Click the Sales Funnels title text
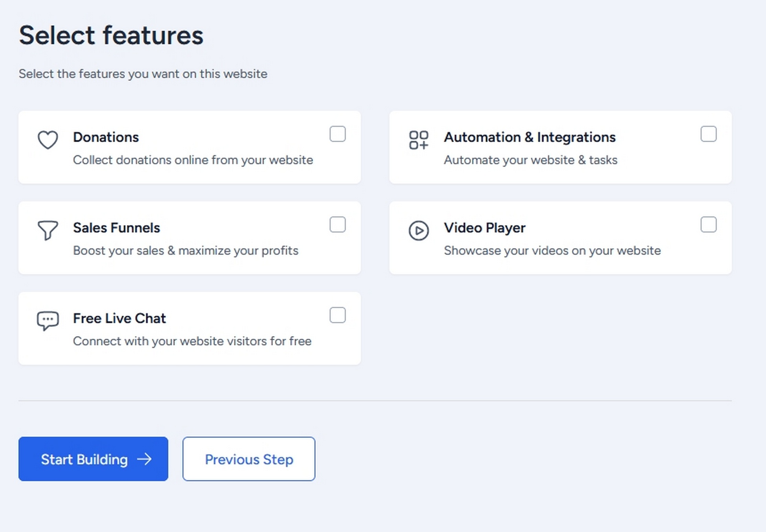Viewport: 766px width, 532px height. point(116,227)
